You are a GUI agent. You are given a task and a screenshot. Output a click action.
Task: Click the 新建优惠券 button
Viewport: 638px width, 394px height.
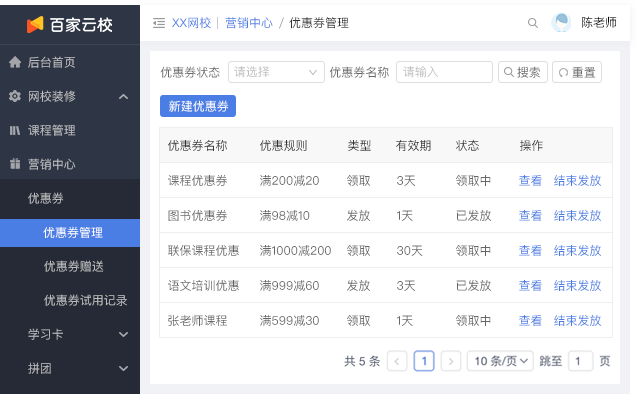click(x=198, y=106)
